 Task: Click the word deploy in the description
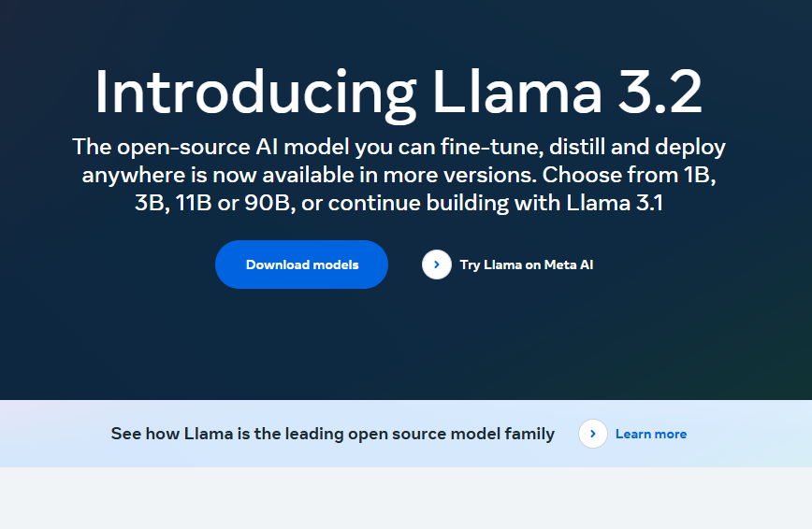click(x=693, y=147)
